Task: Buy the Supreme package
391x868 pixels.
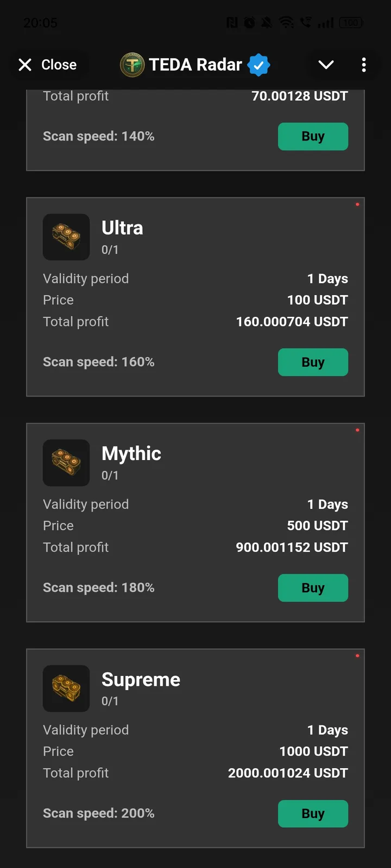Action: click(313, 814)
